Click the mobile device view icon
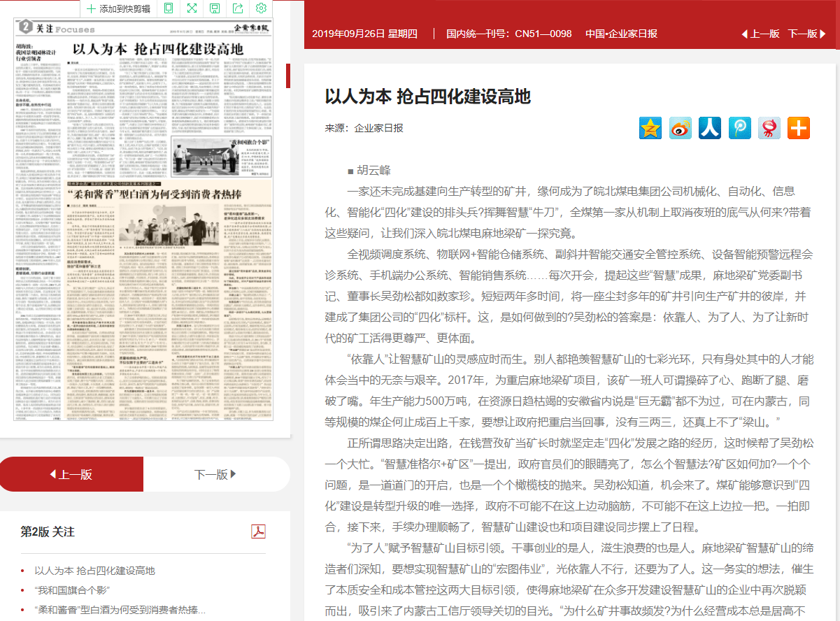 pyautogui.click(x=169, y=8)
